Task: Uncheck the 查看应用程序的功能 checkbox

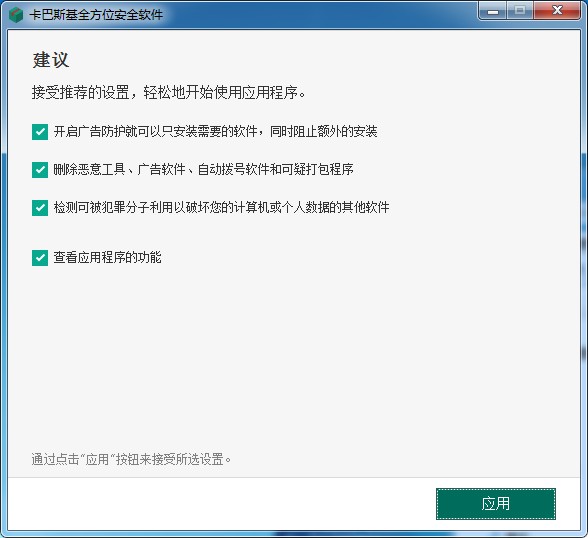Action: click(x=40, y=258)
